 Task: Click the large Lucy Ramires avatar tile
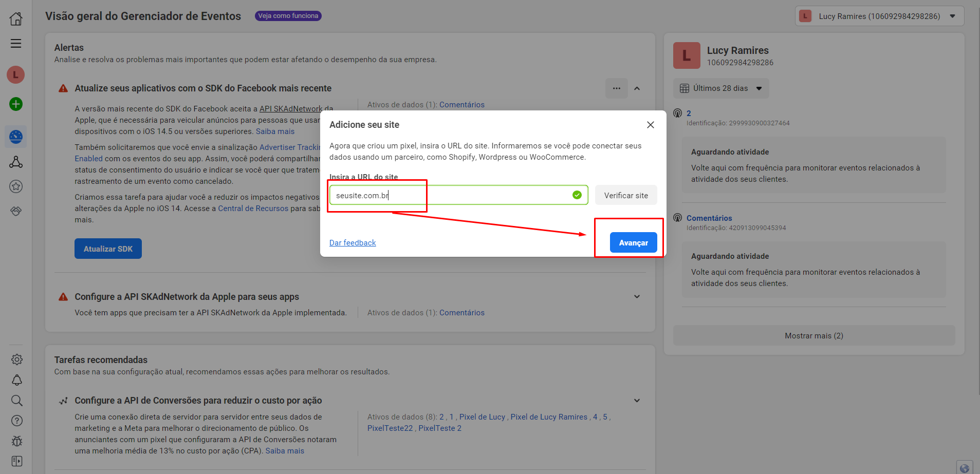click(x=687, y=55)
